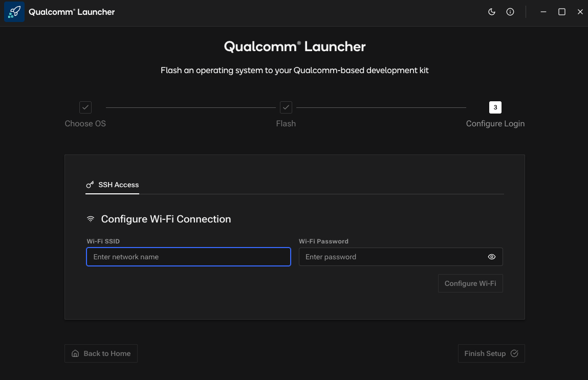Image resolution: width=588 pixels, height=380 pixels.
Task: Click the Flash step checkmark
Action: [x=286, y=107]
